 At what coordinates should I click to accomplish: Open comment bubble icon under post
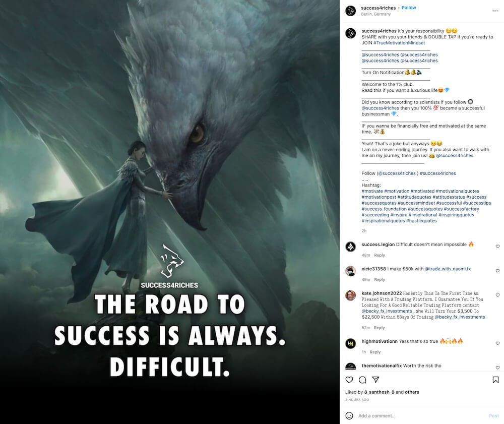click(x=362, y=380)
